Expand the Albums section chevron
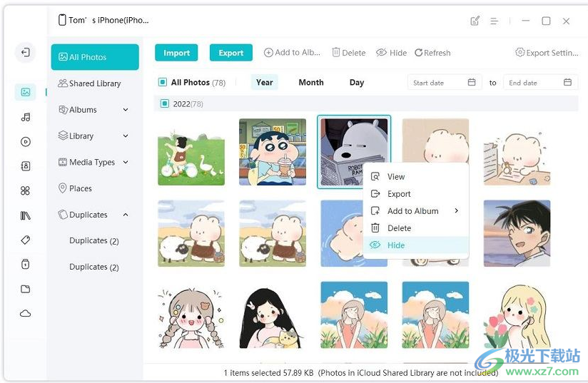Screen dimensions: 588x383 tap(126, 110)
